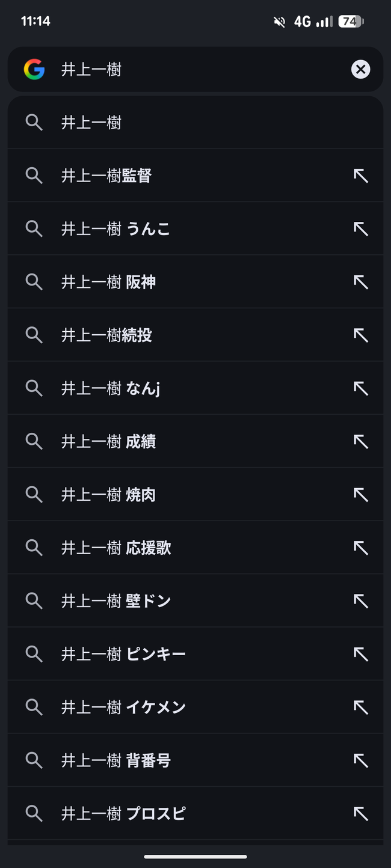Viewport: 391px width, 868px height.
Task: Tap arrow icon beside 井上一樹 プロスピ
Action: 360,813
